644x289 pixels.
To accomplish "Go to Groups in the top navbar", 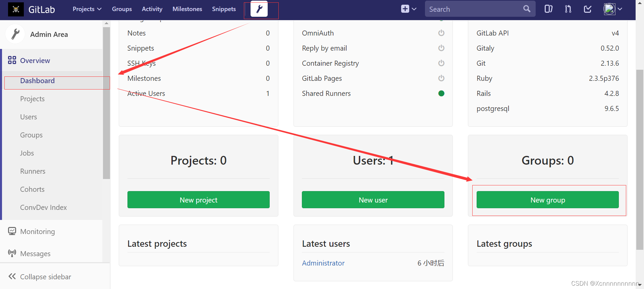I will [x=122, y=9].
